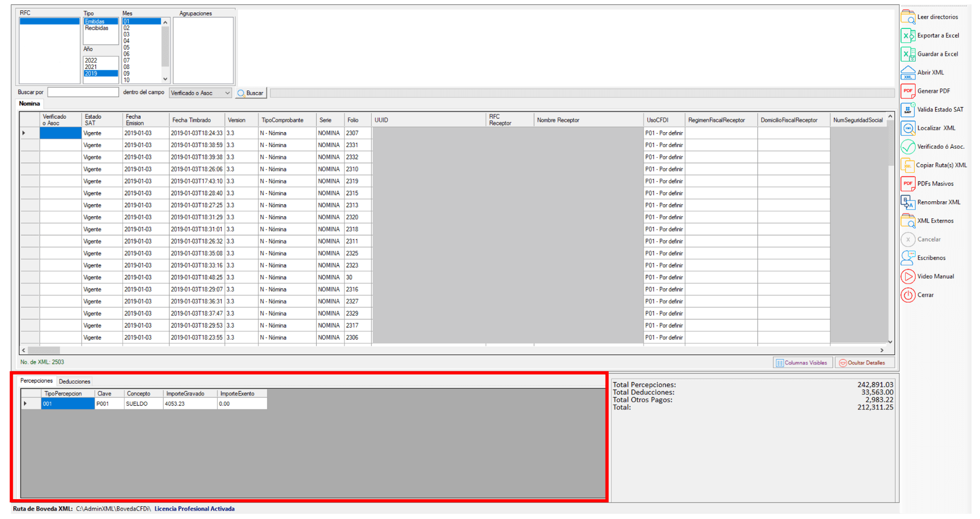Click Valida Estado SAT icon
980x519 pixels.
tap(908, 110)
